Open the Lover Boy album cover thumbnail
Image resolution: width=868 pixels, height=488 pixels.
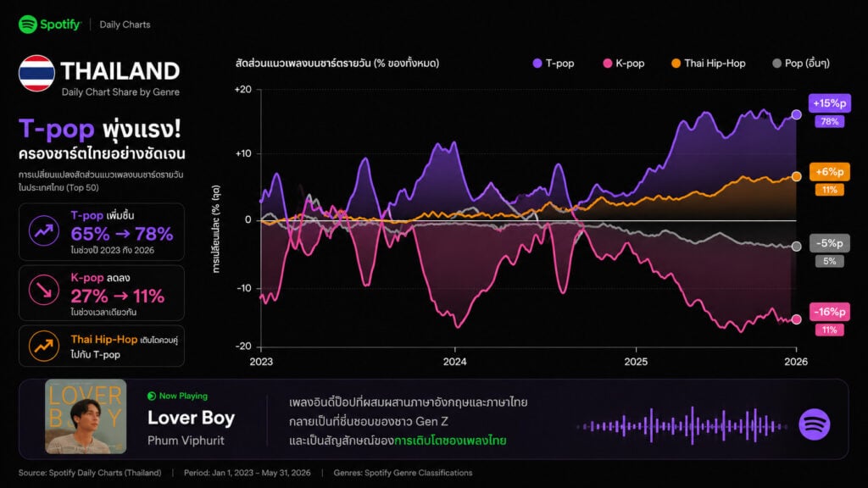tap(86, 417)
